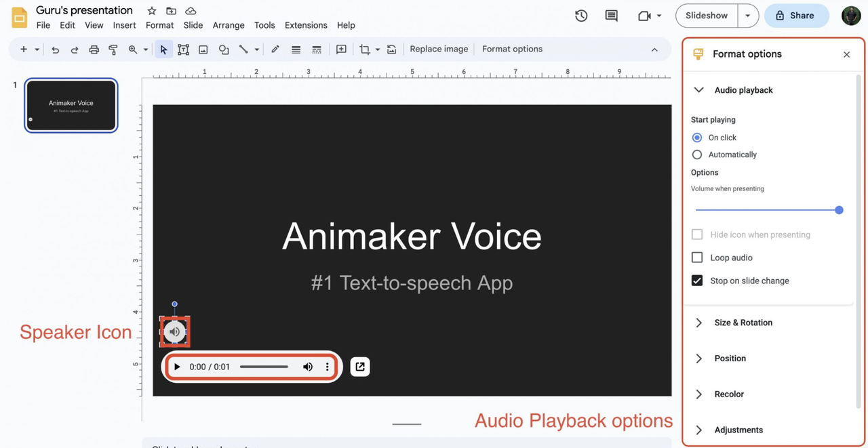Click the crop image icon
Image resolution: width=868 pixels, height=448 pixels.
click(x=365, y=49)
